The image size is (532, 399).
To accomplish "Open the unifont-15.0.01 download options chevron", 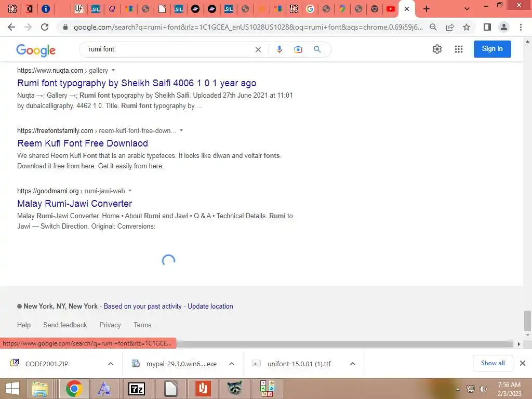I will pos(353,364).
